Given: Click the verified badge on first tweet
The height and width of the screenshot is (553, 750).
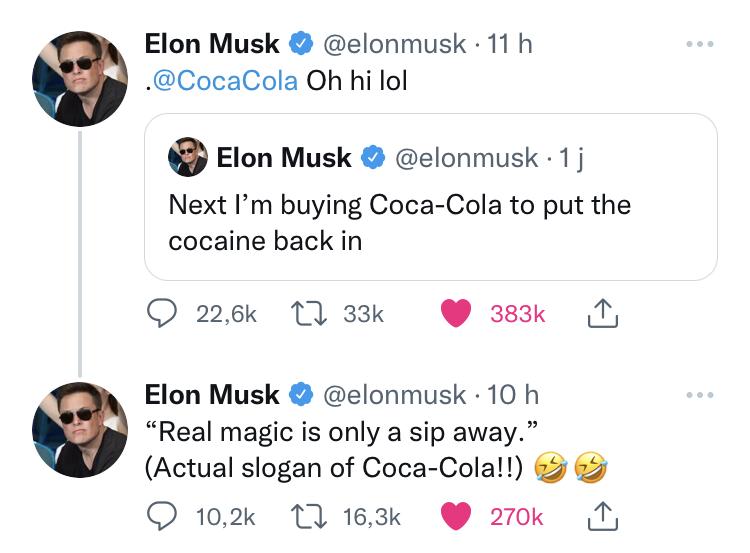Looking at the screenshot, I should [x=299, y=45].
